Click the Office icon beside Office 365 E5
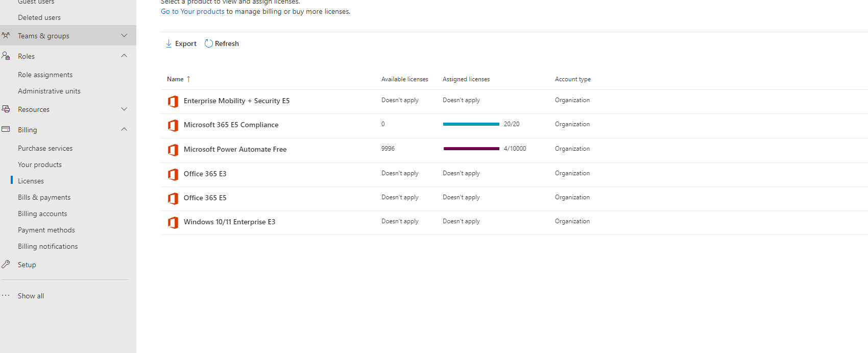 [173, 198]
